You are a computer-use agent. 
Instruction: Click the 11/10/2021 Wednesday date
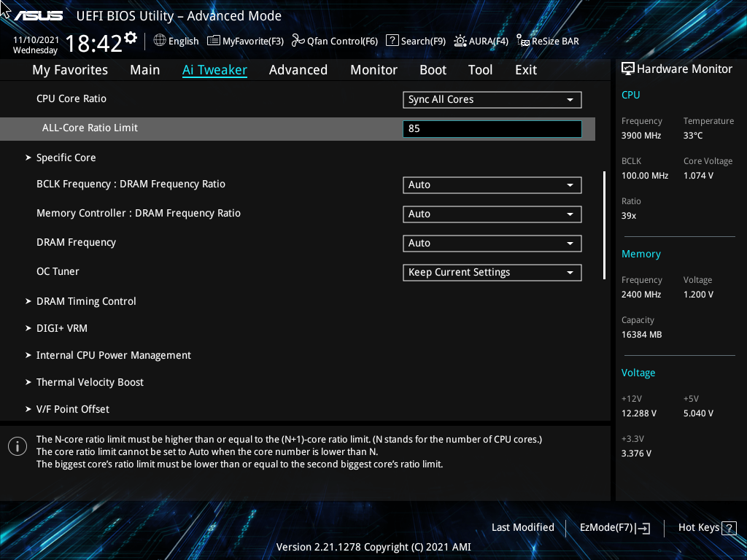36,45
